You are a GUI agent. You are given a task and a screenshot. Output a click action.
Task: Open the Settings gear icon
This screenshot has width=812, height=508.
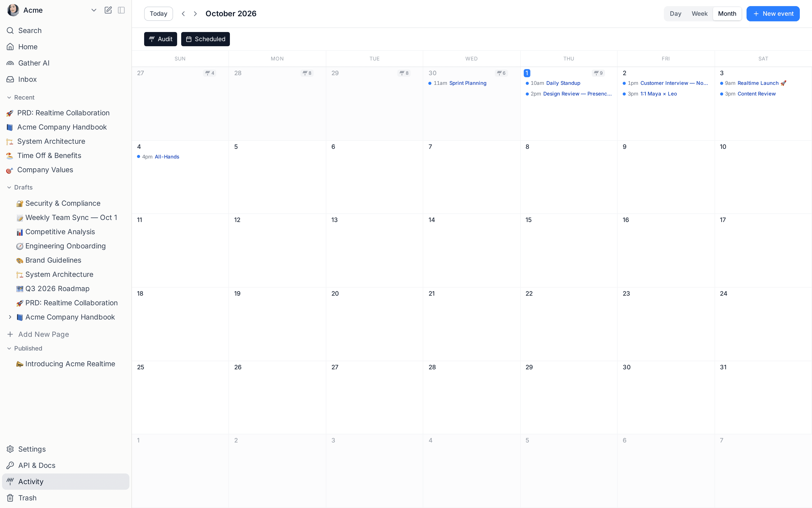coord(10,449)
